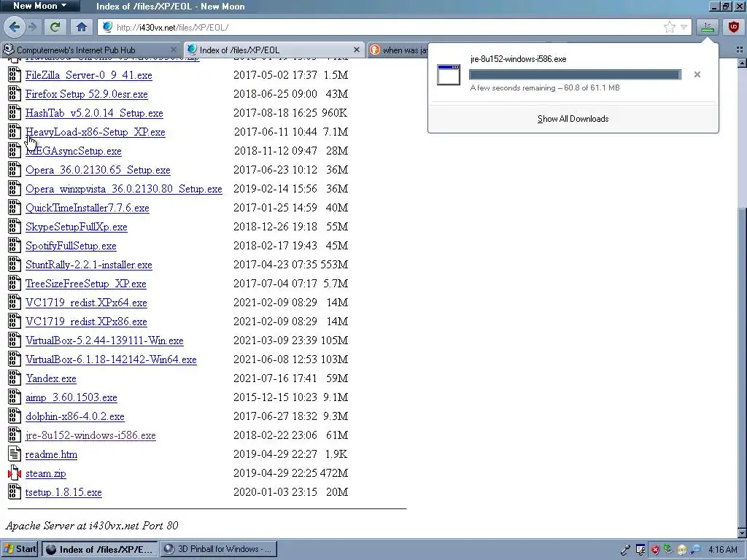Go to the home page icon
Screen dimensions: 747x560
pyautogui.click(x=82, y=27)
